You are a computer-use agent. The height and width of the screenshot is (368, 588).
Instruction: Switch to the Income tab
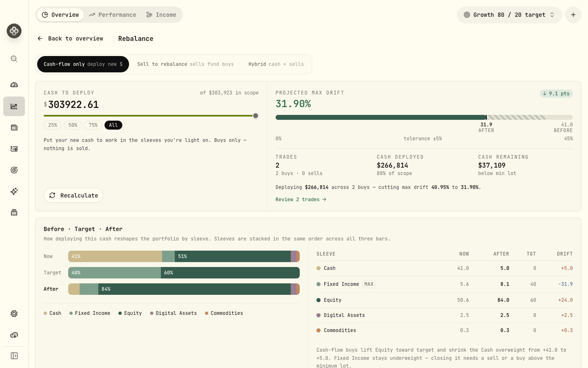click(161, 15)
